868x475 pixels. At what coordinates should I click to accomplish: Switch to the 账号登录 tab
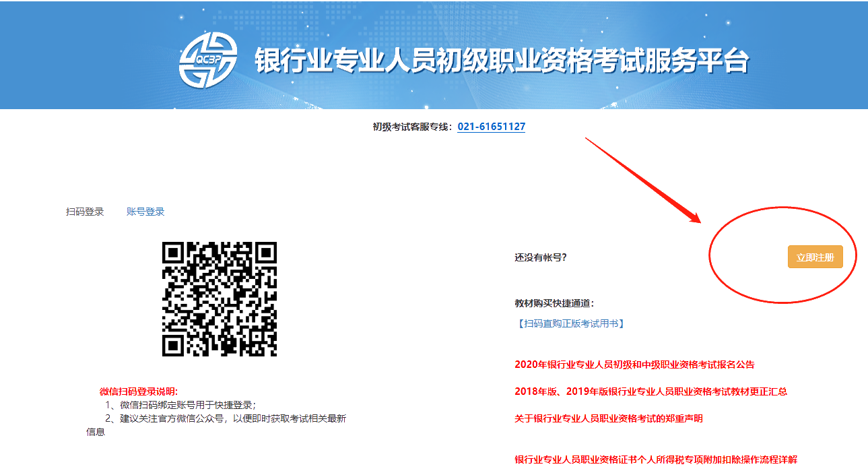pos(145,212)
